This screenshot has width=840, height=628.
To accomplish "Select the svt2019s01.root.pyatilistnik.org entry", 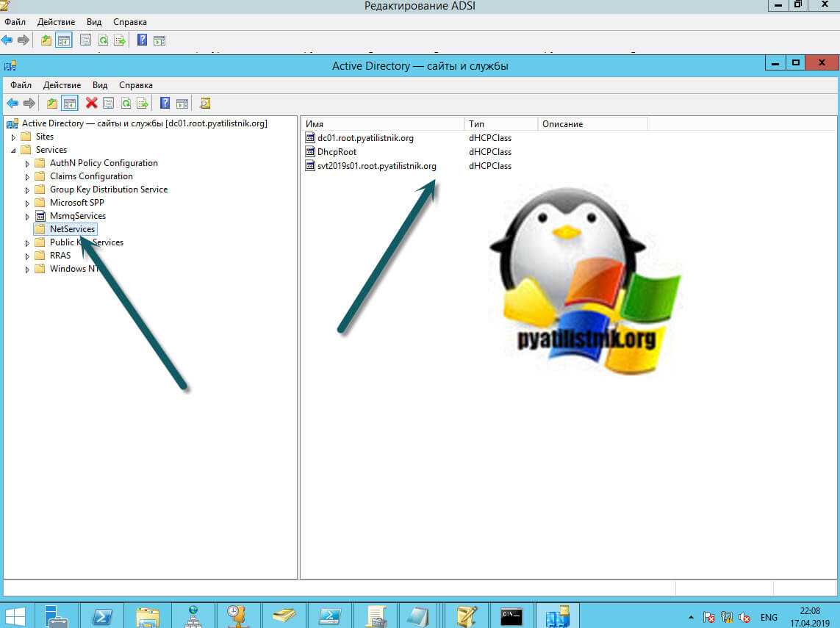I will coord(376,166).
